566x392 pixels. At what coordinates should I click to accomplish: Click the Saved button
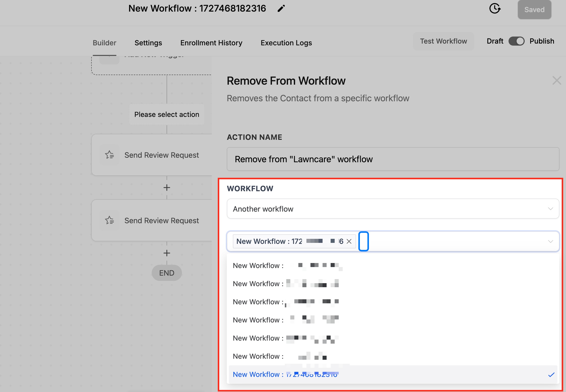(x=534, y=10)
